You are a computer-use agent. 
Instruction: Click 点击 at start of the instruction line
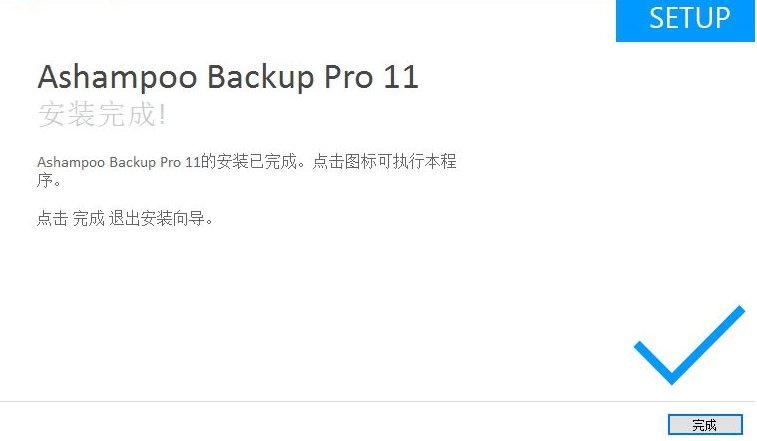[x=53, y=218]
